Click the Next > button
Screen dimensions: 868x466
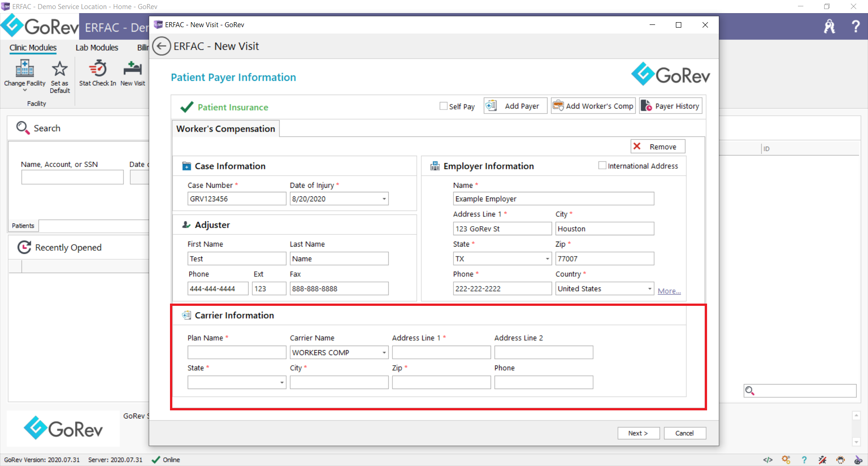[x=638, y=433]
